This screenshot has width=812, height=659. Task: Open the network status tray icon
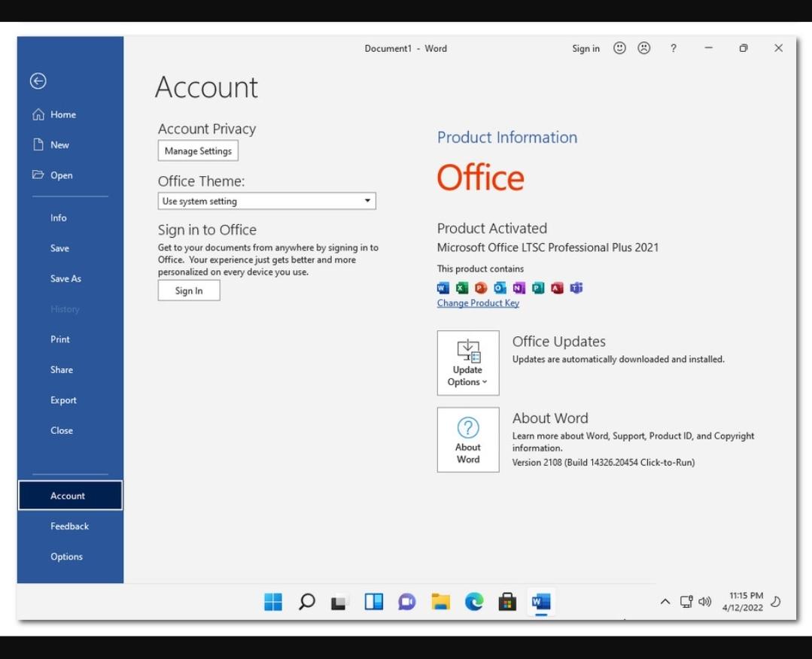[x=686, y=602]
